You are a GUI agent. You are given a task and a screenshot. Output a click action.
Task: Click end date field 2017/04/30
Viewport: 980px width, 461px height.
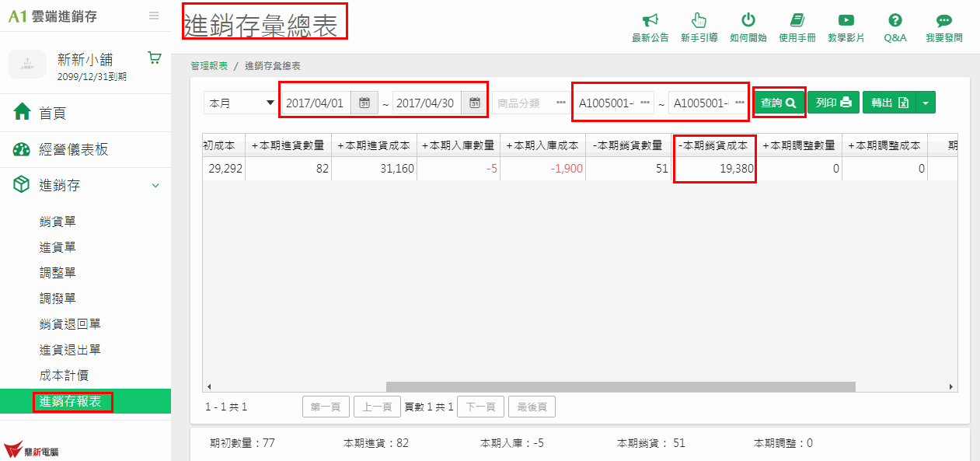(427, 103)
